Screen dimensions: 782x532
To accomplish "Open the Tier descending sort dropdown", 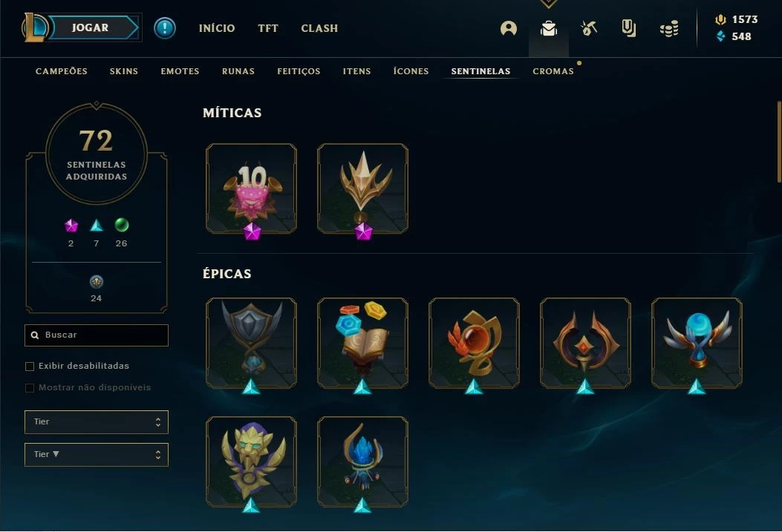I will pyautogui.click(x=97, y=455).
